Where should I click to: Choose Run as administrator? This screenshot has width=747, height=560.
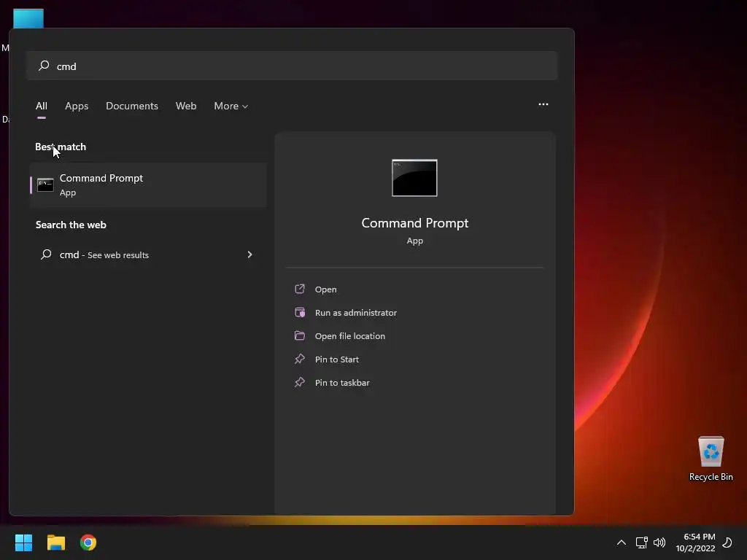click(356, 313)
